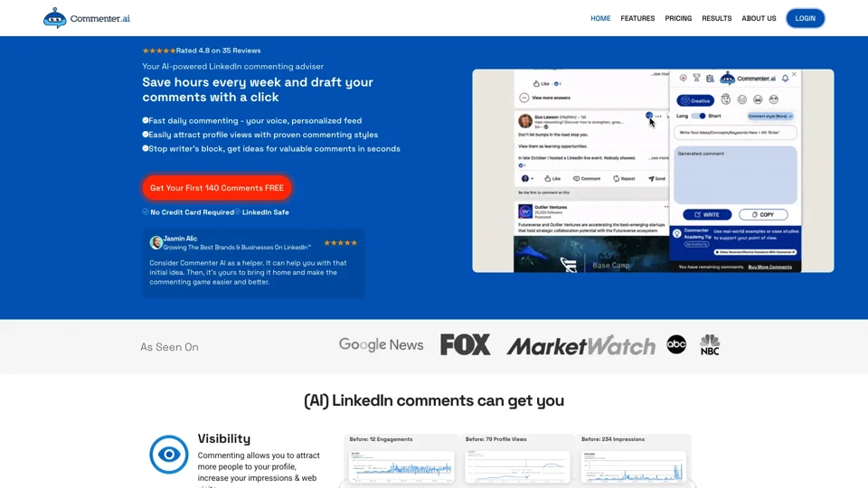
Task: Click the ABC logo
Action: click(x=676, y=344)
